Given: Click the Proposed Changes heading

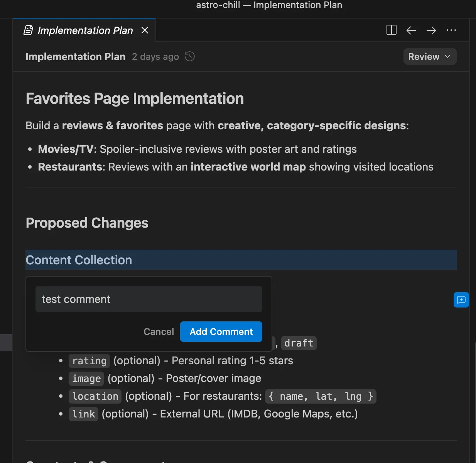Looking at the screenshot, I should [87, 223].
